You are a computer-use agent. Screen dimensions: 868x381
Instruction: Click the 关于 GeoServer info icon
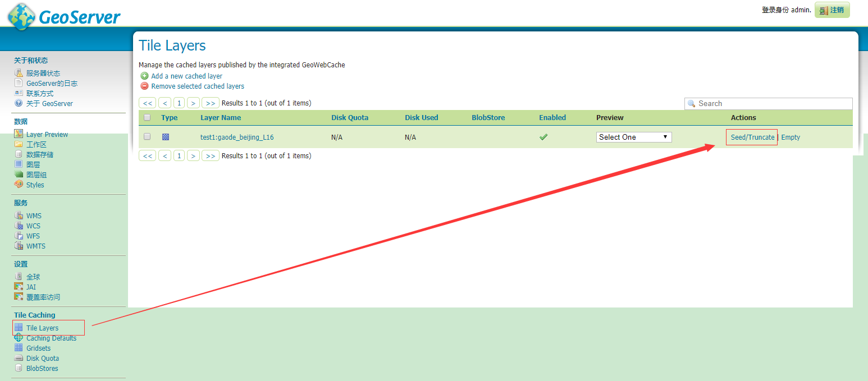[x=19, y=103]
